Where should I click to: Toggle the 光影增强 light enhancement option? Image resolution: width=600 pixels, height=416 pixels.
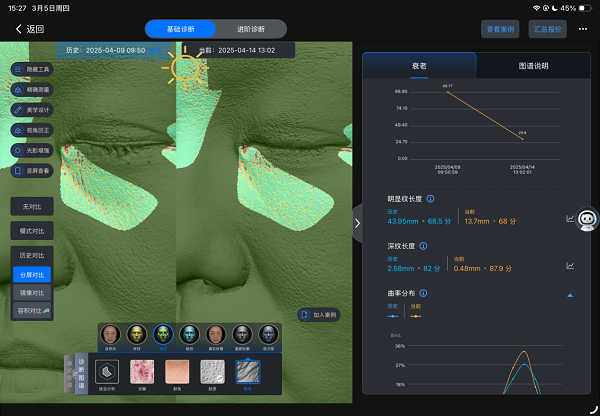[33, 150]
